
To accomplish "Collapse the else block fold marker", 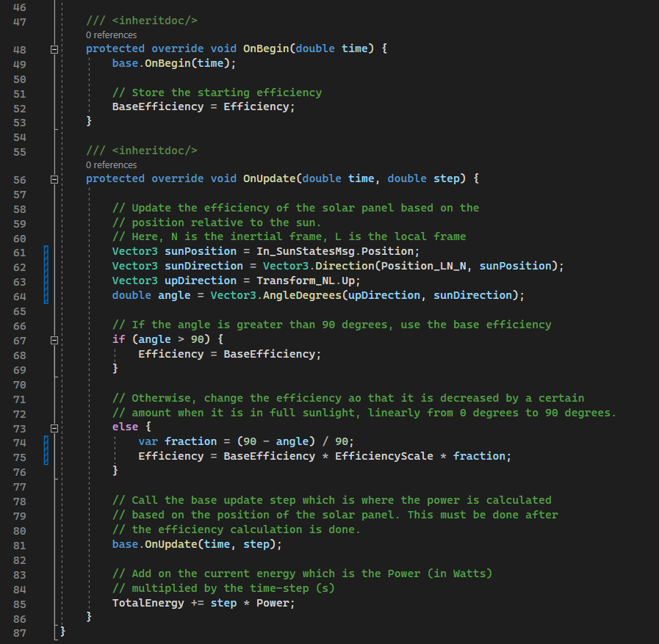I will click(x=54, y=429).
